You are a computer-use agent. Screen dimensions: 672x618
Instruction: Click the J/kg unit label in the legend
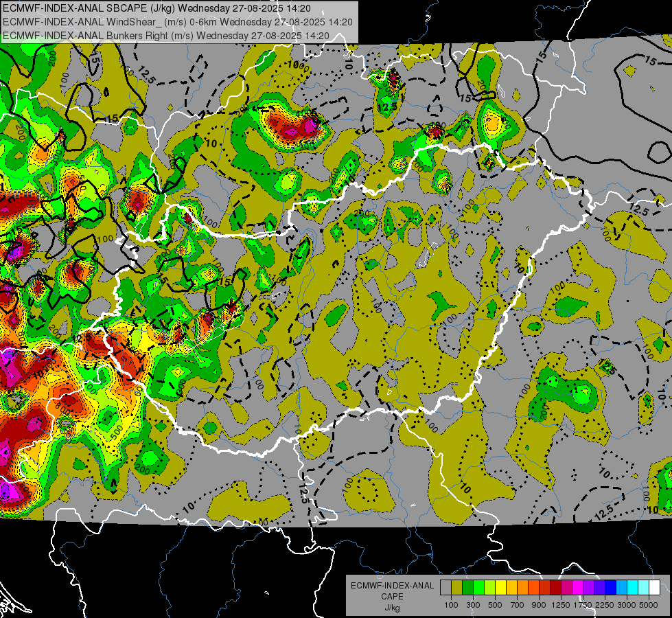[393, 608]
